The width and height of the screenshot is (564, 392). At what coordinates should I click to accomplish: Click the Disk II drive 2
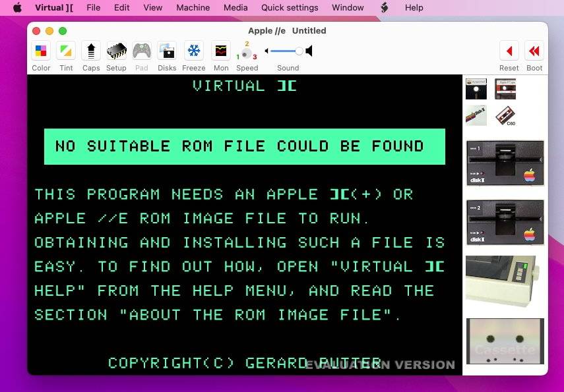pyautogui.click(x=505, y=223)
